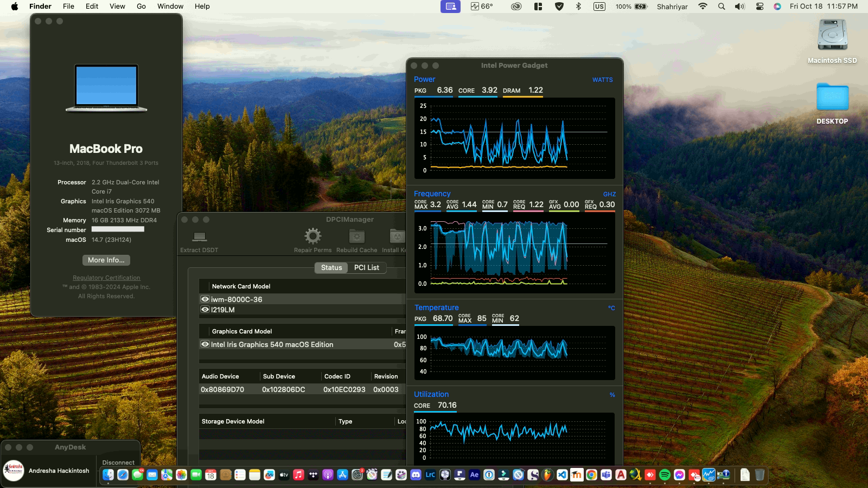The image size is (868, 488).
Task: Click the screen sharing menu bar icon
Action: [450, 7]
